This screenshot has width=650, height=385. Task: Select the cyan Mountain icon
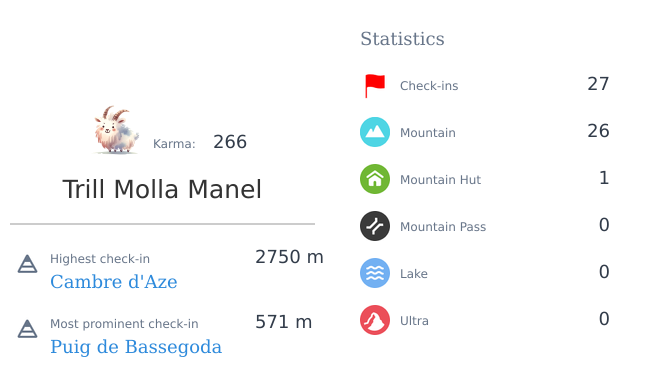(x=375, y=132)
